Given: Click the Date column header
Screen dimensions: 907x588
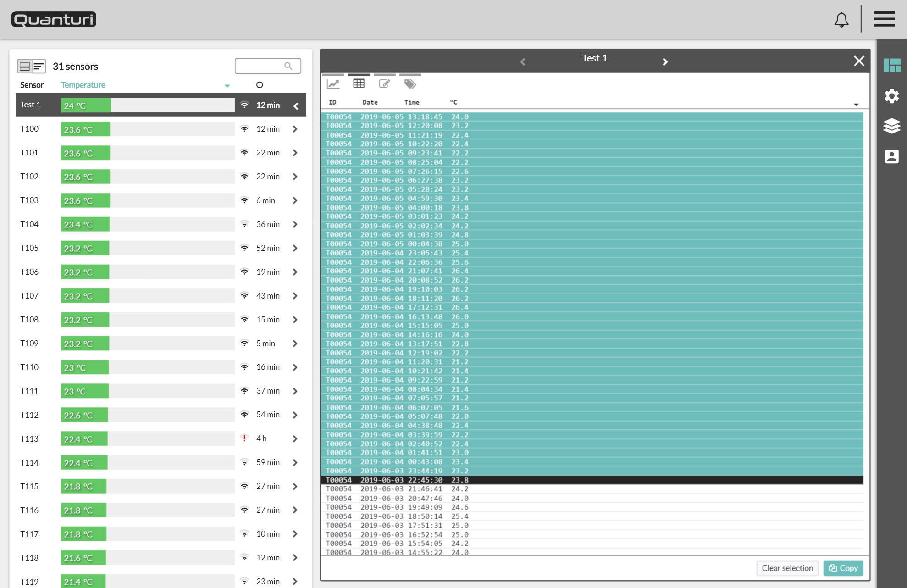Looking at the screenshot, I should 370,102.
